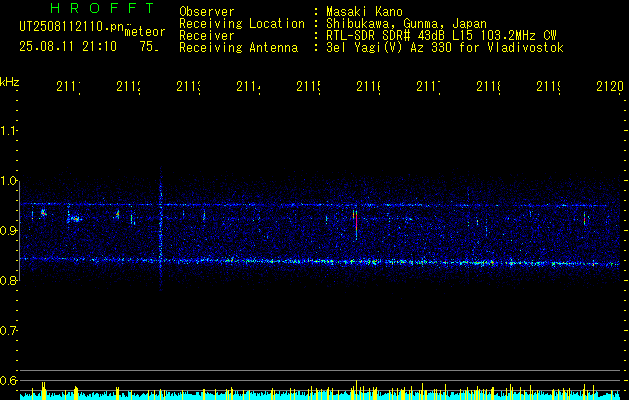This screenshot has height=400, width=629.
Task: Click the 1.1 frequency axis label
Action: (x=8, y=130)
